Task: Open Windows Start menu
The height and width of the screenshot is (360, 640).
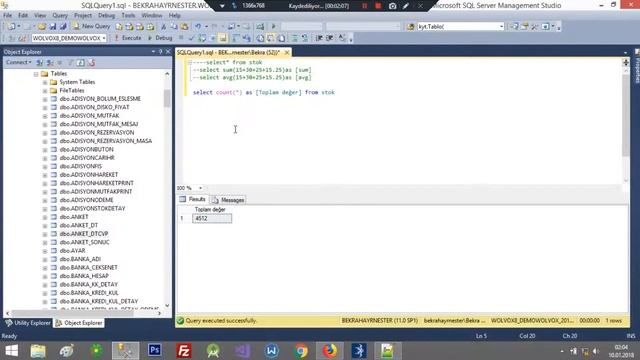Action: point(11,351)
